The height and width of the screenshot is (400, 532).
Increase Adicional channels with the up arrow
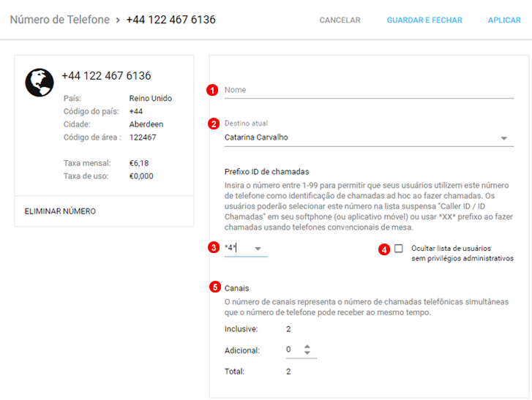[307, 346]
